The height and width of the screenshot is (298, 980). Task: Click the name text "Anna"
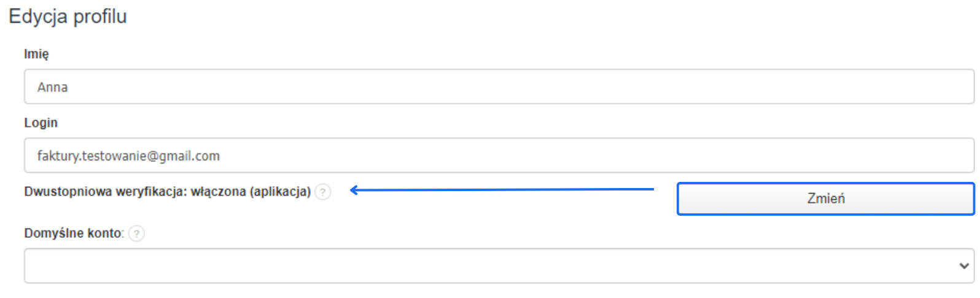point(52,87)
